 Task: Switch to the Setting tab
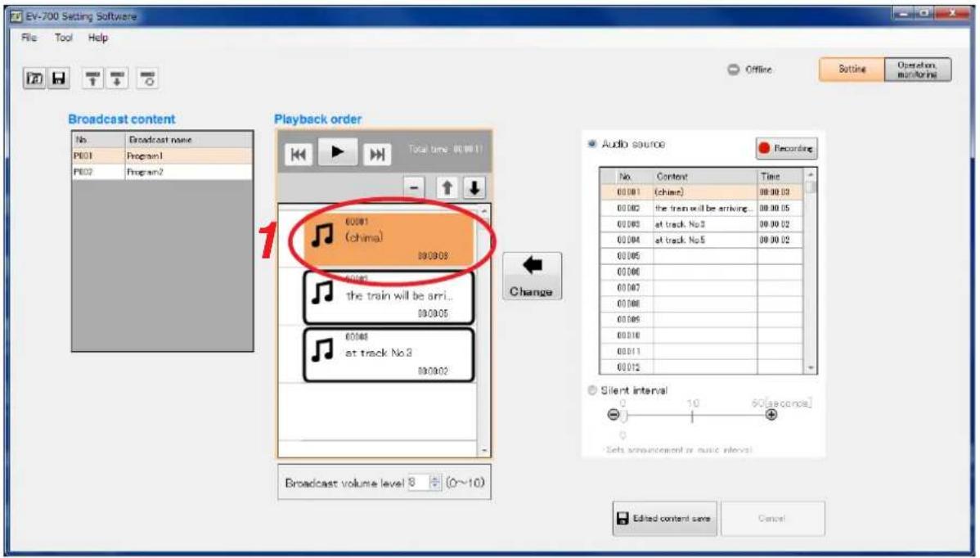click(x=852, y=70)
